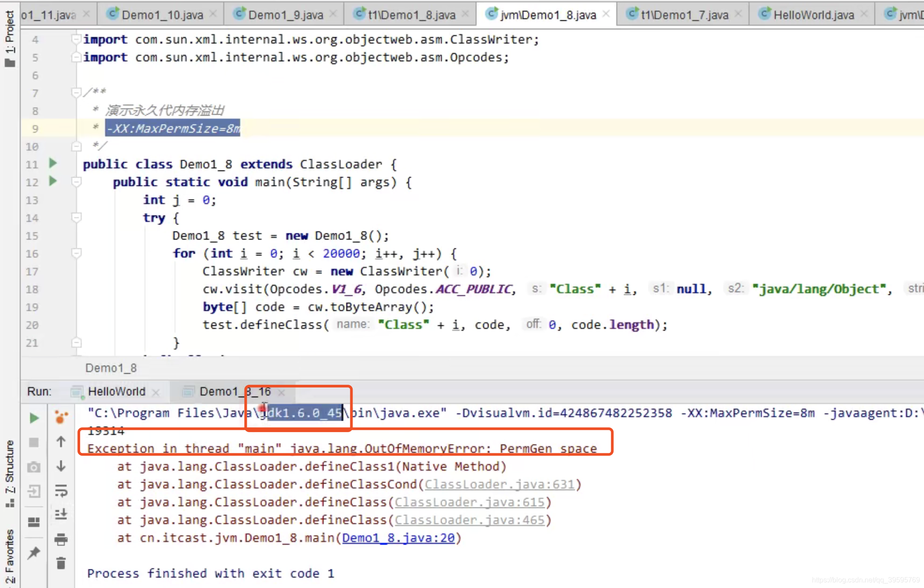Click fold end marker at line 21
Viewport: 924px width, 588px height.
(x=76, y=342)
